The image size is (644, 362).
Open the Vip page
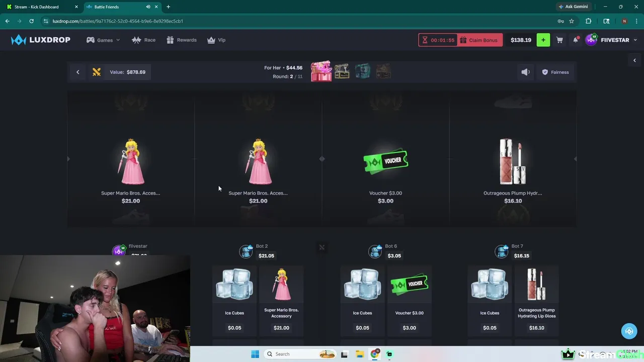pos(216,40)
